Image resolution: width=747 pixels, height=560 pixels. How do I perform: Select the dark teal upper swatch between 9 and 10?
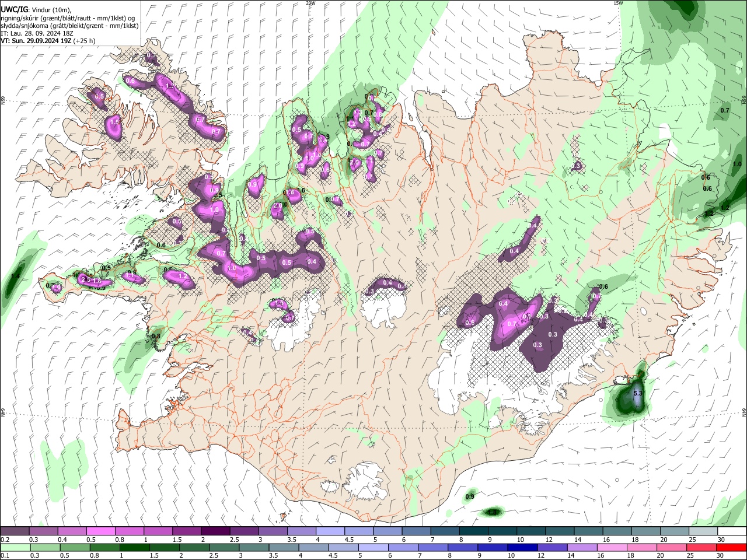click(502, 531)
